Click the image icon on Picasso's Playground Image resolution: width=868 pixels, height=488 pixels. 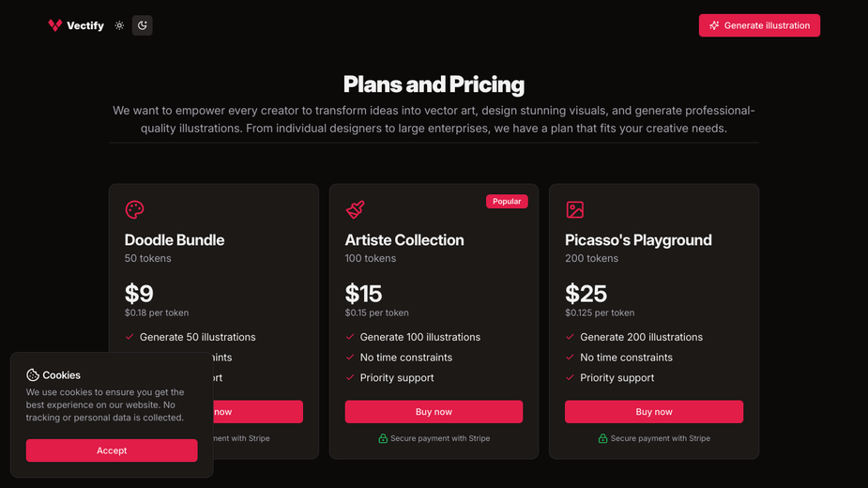coord(574,209)
